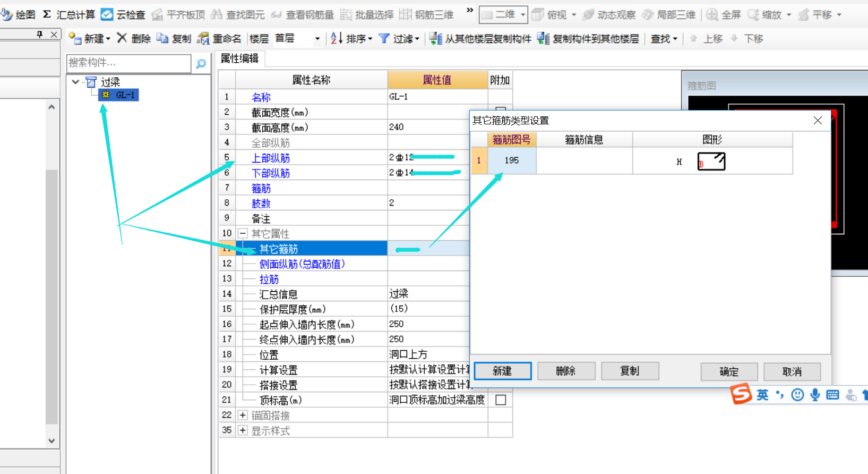The width and height of the screenshot is (868, 474).
Task: Run 汇总计算 summary calculation
Action: [x=68, y=14]
